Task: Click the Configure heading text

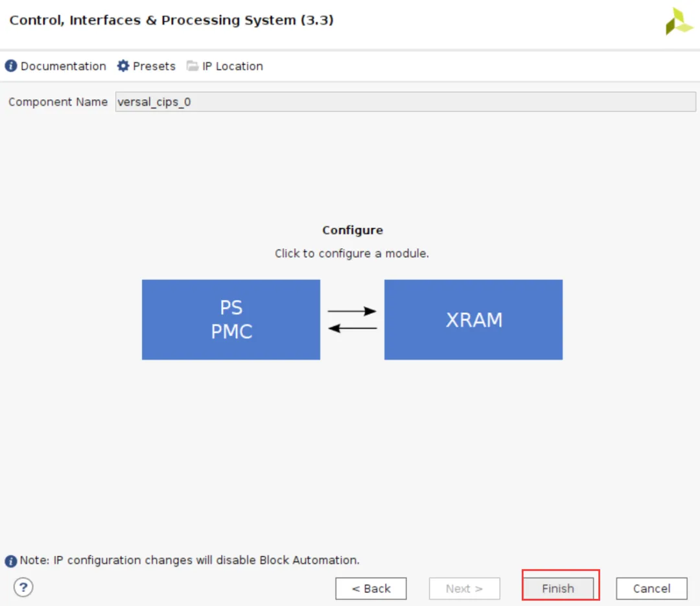Action: 352,230
